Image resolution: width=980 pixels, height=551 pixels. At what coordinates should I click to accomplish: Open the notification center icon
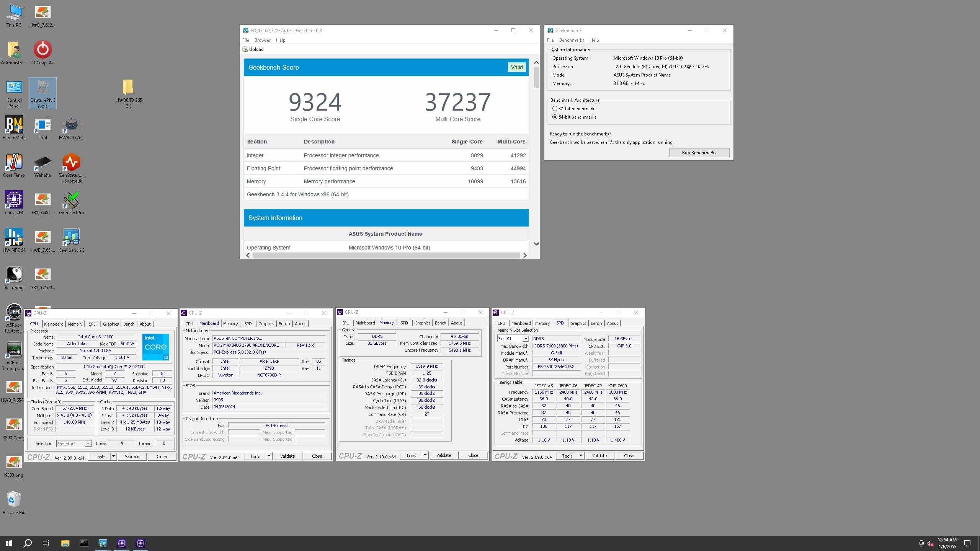[x=967, y=543]
